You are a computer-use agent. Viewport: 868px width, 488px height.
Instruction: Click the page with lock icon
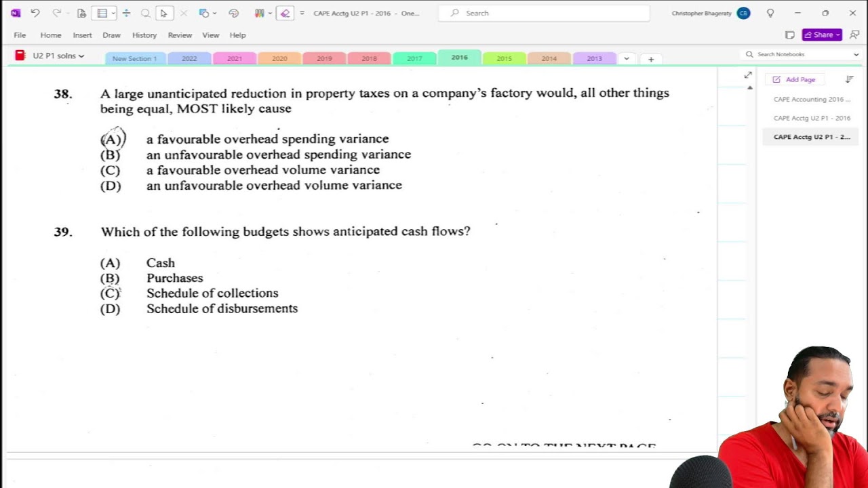[81, 13]
